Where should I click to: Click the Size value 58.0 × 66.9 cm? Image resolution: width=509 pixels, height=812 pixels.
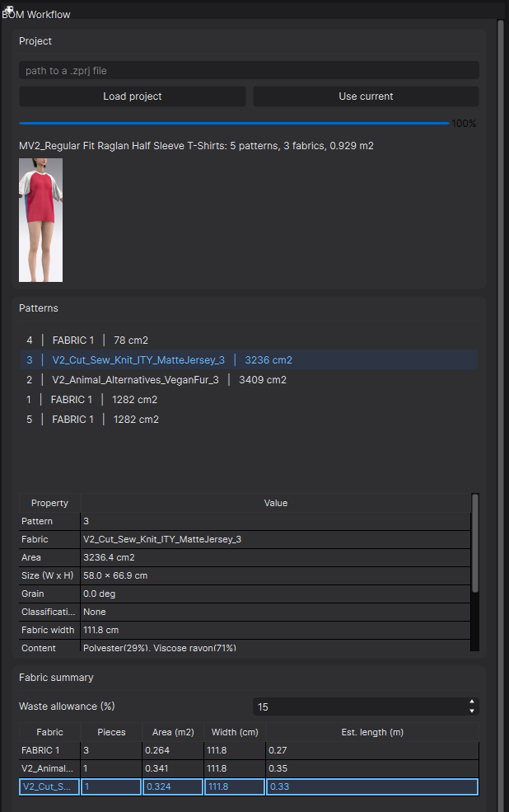[276, 575]
